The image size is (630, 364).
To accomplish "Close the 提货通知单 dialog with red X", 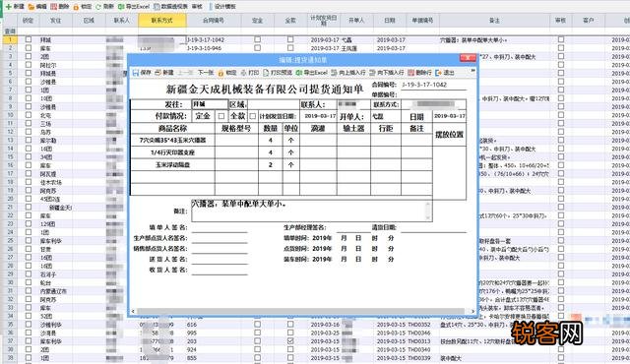I will pyautogui.click(x=468, y=58).
